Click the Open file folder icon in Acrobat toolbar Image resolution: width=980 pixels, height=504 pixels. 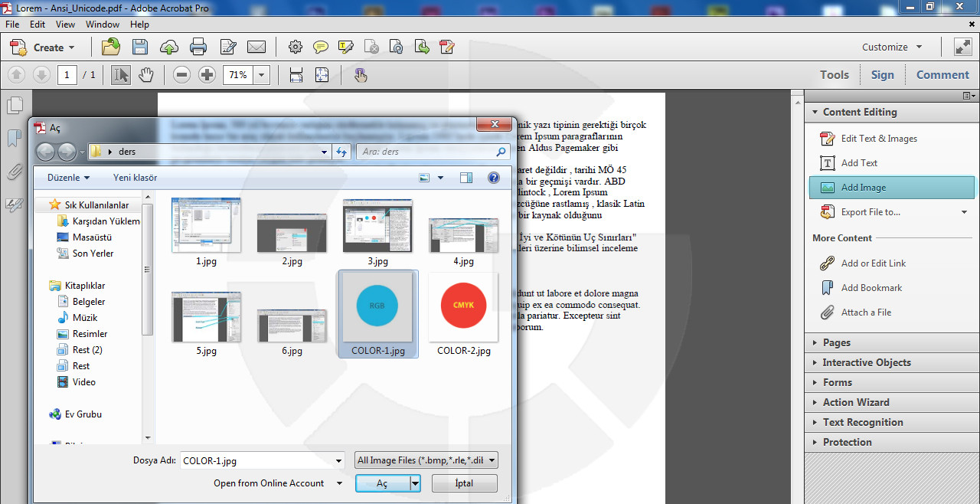pyautogui.click(x=111, y=47)
